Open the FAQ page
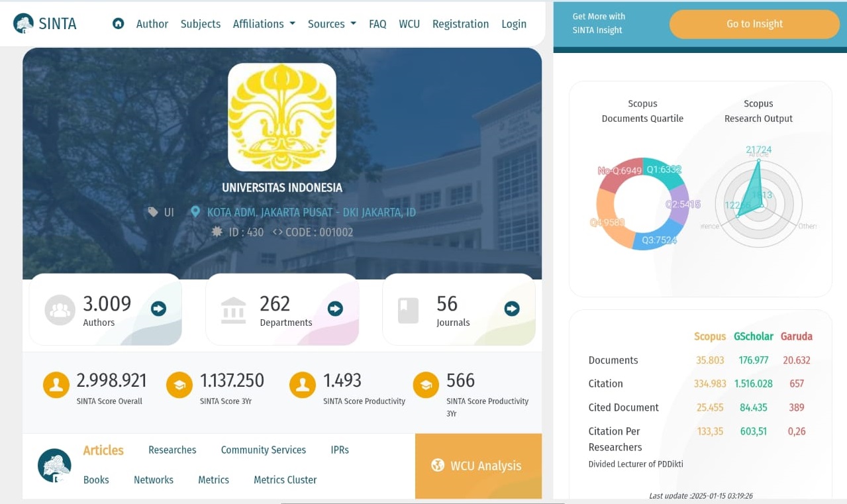 [x=377, y=24]
